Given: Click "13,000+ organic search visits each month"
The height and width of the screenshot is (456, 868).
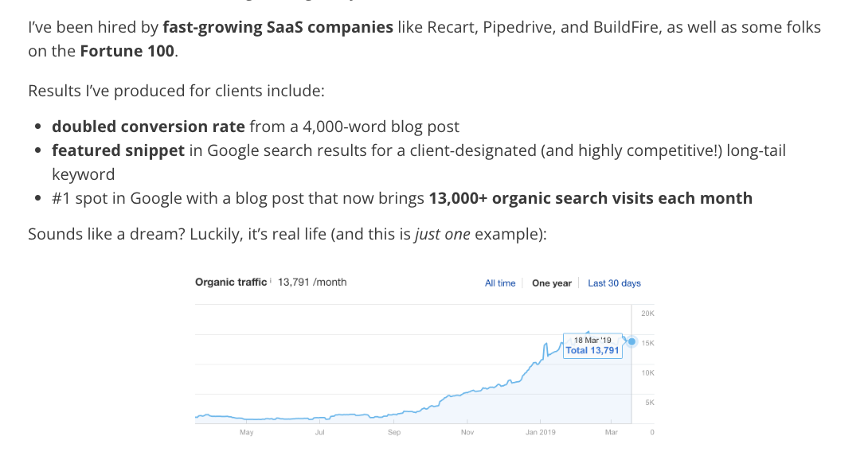Looking at the screenshot, I should pyautogui.click(x=590, y=198).
